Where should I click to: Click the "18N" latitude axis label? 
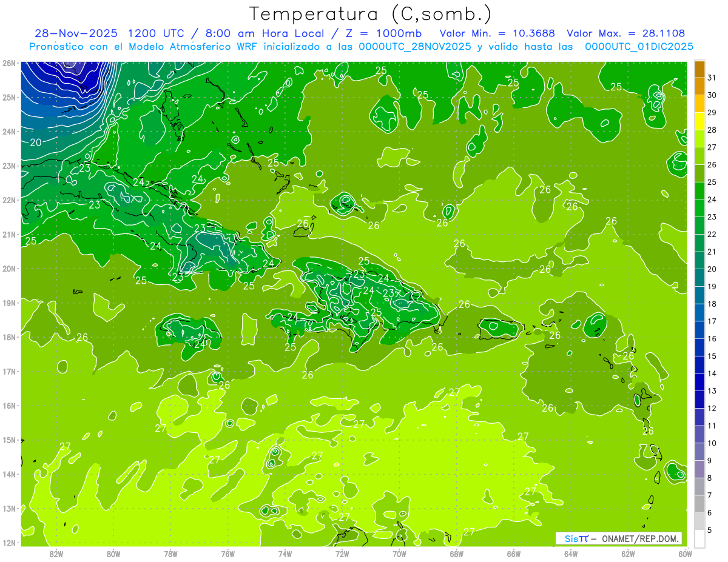(8, 337)
